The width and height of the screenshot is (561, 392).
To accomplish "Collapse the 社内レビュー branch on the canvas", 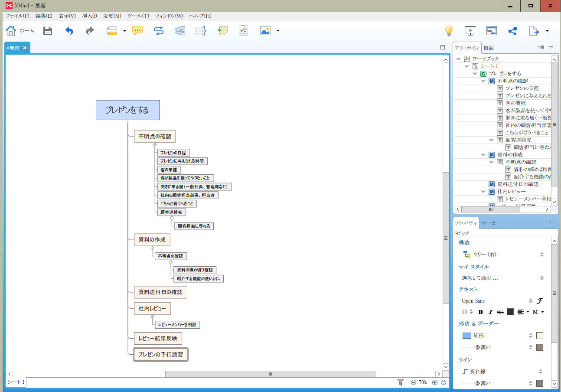I will point(152,317).
